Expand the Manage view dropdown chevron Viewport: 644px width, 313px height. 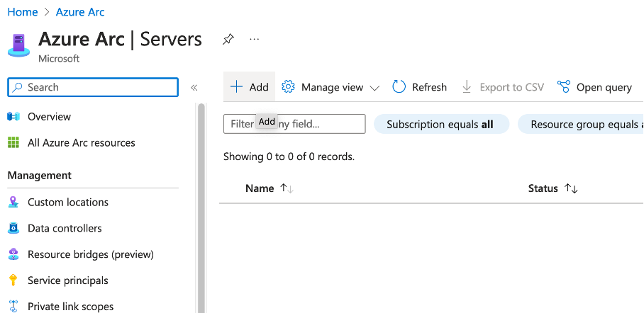tap(374, 88)
